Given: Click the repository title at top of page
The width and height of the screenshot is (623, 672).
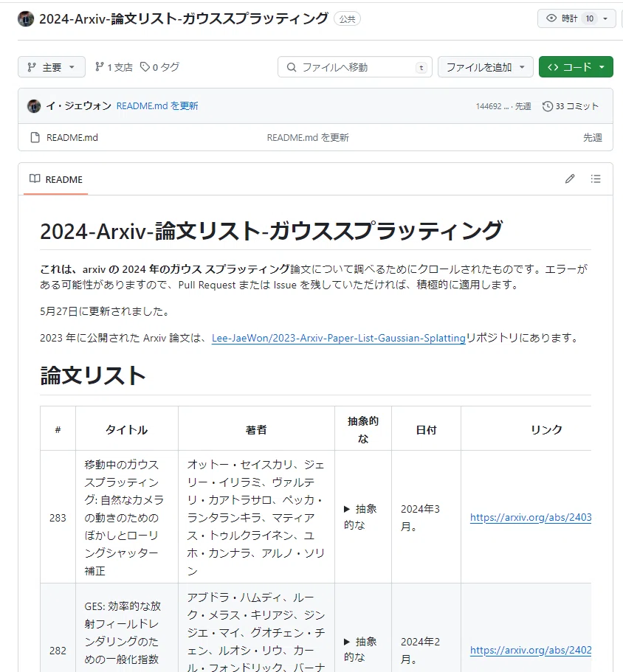Looking at the screenshot, I should click(x=184, y=19).
